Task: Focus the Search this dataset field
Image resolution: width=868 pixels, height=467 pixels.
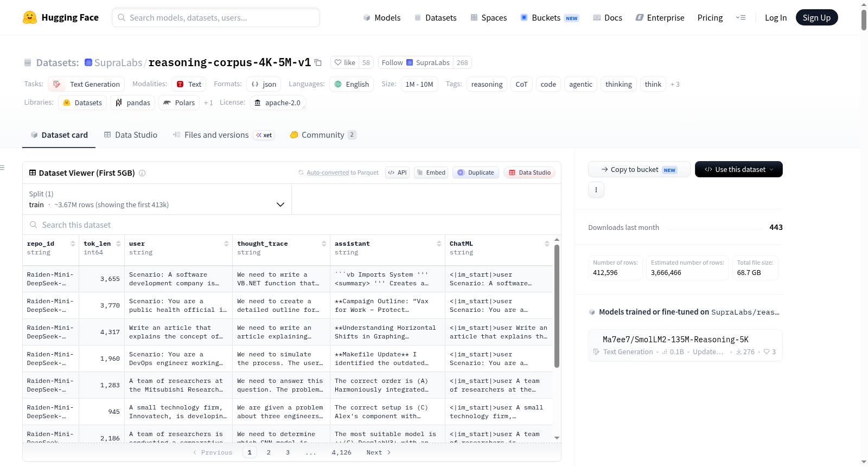Action: click(x=292, y=225)
